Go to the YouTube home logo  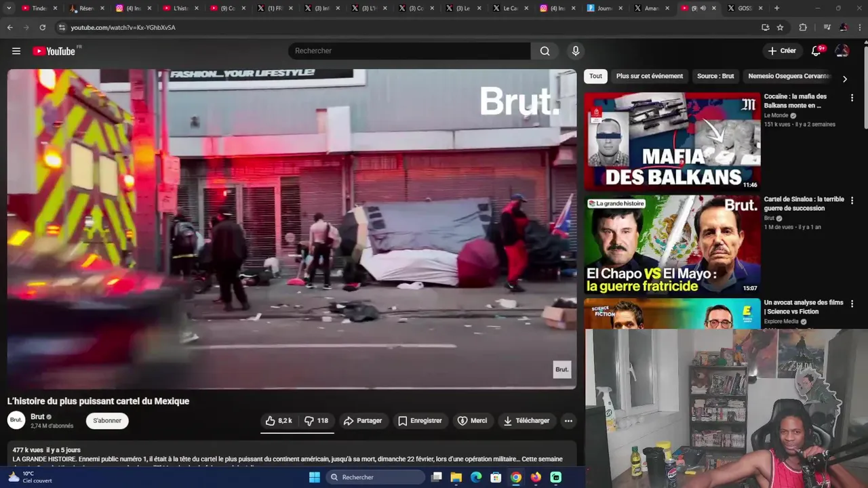[x=54, y=51]
